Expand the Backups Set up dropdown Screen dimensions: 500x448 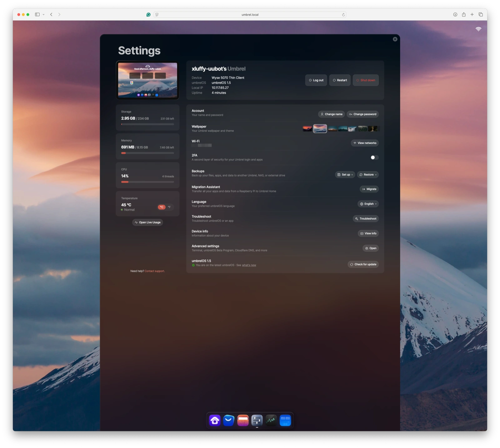point(345,175)
